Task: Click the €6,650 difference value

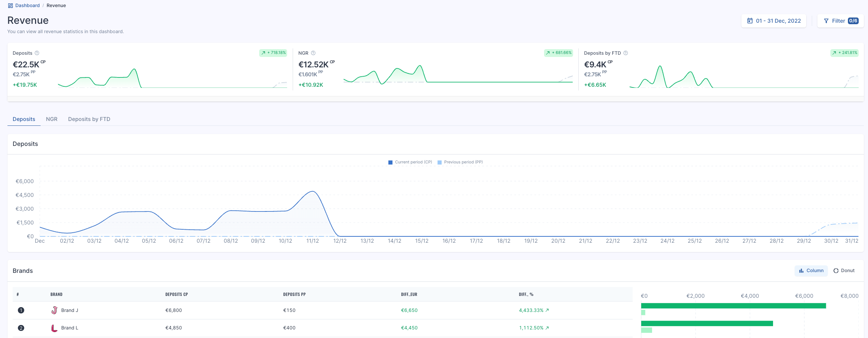Action: 409,310
